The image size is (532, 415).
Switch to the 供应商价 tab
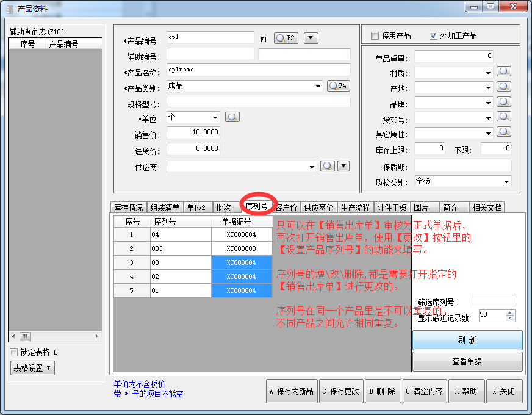point(319,208)
